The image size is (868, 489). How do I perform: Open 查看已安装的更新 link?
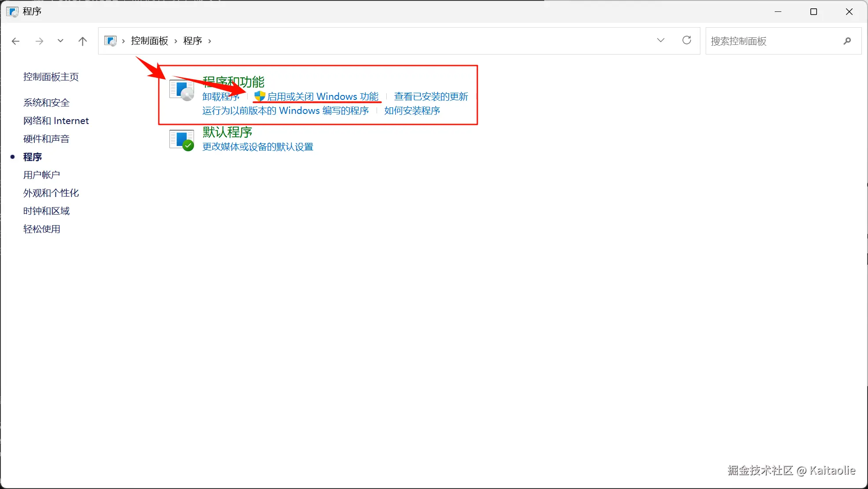tap(431, 97)
